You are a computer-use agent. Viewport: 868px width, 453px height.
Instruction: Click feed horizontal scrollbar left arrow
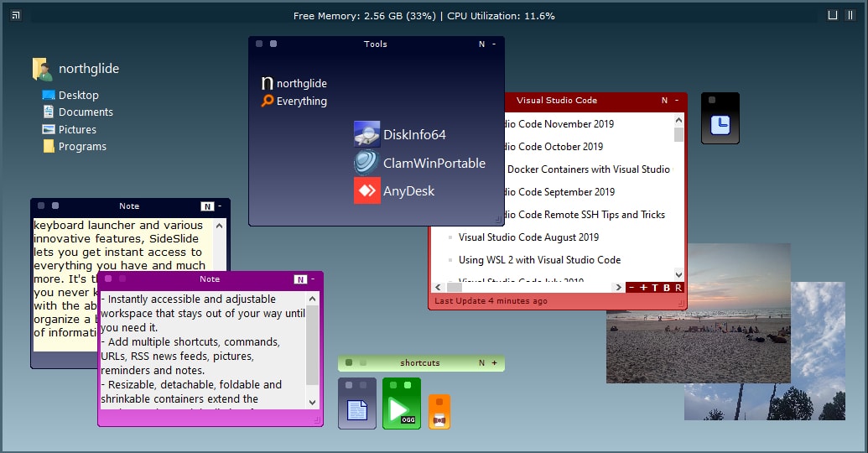438,288
